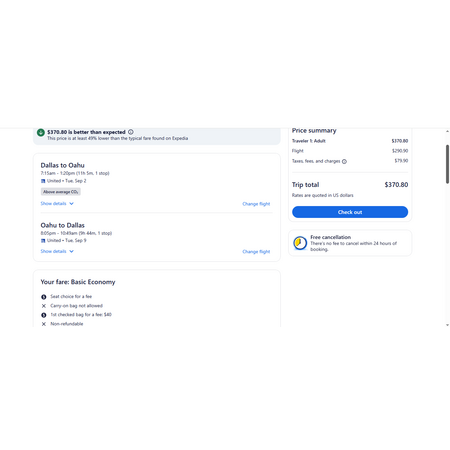
Task: Expand Show details for Dallas to Oahu
Action: pos(57,204)
